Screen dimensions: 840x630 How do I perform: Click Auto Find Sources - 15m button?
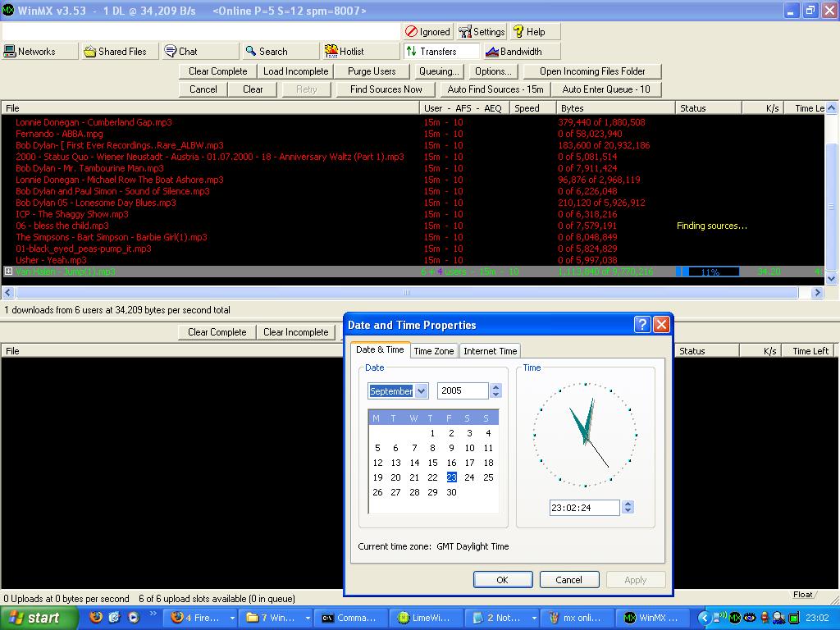[x=495, y=89]
